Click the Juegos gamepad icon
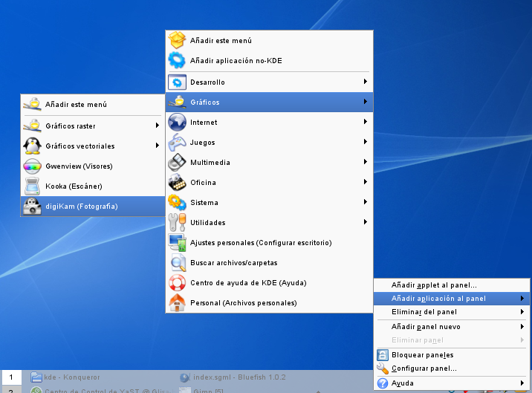Image resolution: width=532 pixels, height=393 pixels. 177,142
